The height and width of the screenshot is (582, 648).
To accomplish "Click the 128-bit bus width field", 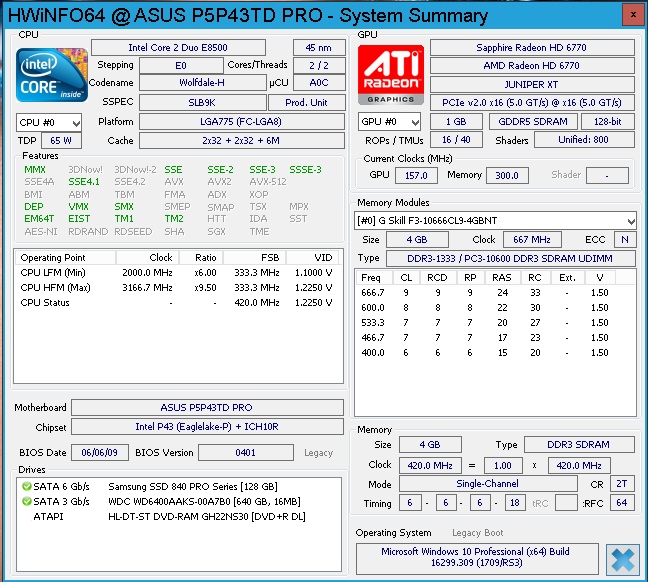I will click(x=608, y=122).
